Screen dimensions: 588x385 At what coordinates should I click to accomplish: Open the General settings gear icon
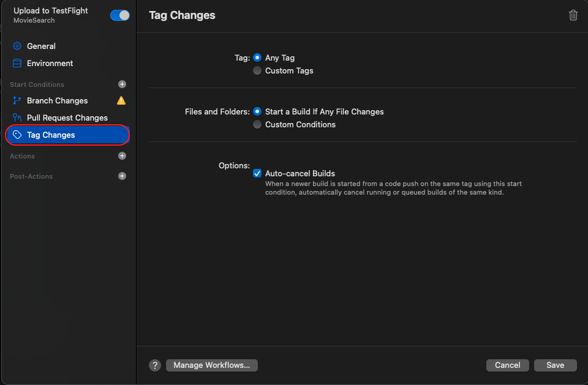[x=17, y=46]
